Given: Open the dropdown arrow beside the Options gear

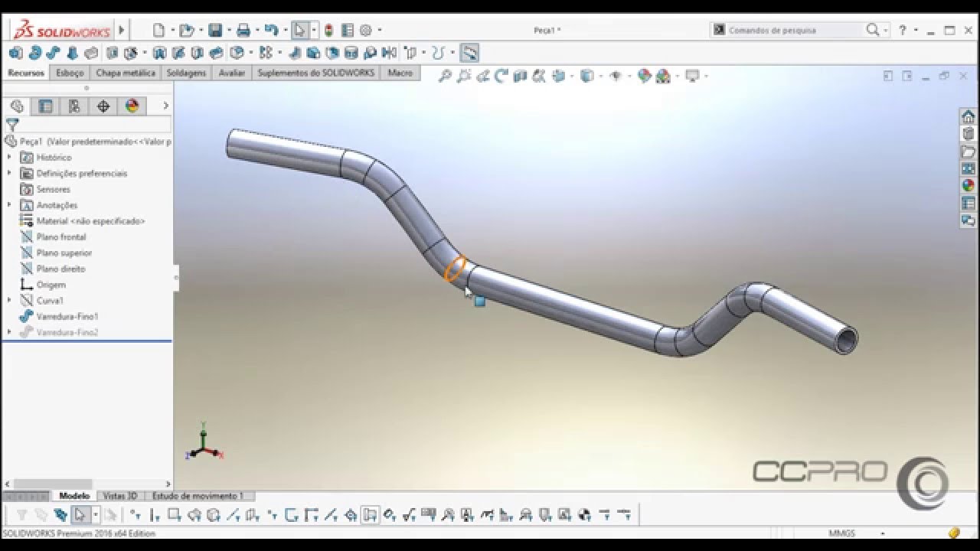Looking at the screenshot, I should coord(379,31).
